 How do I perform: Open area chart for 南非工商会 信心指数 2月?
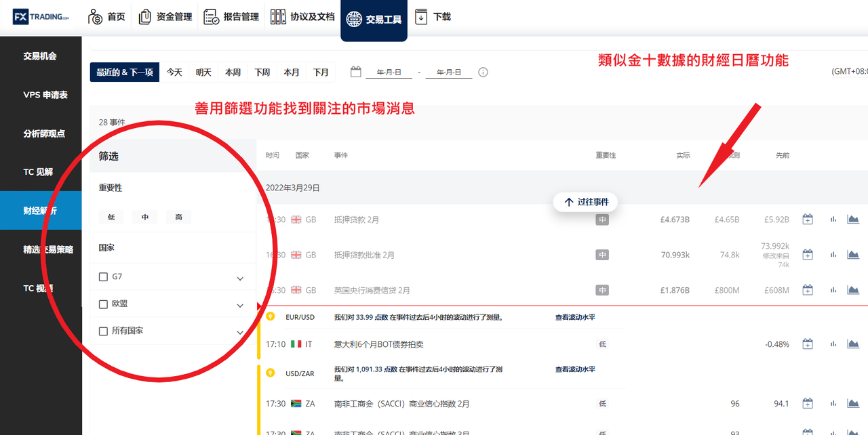[x=853, y=403]
